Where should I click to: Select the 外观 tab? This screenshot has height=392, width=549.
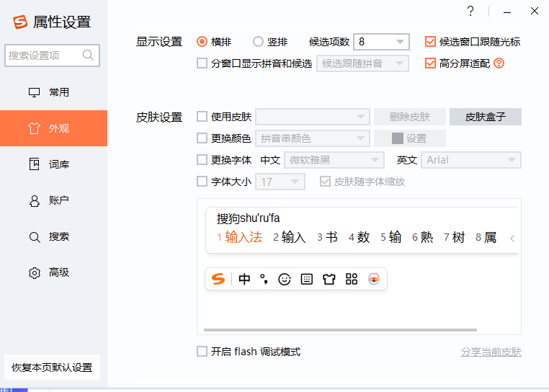pos(53,128)
